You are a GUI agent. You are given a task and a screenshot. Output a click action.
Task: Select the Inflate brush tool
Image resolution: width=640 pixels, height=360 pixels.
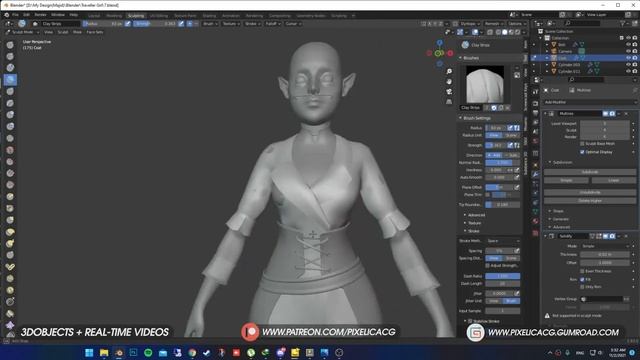tap(10, 115)
